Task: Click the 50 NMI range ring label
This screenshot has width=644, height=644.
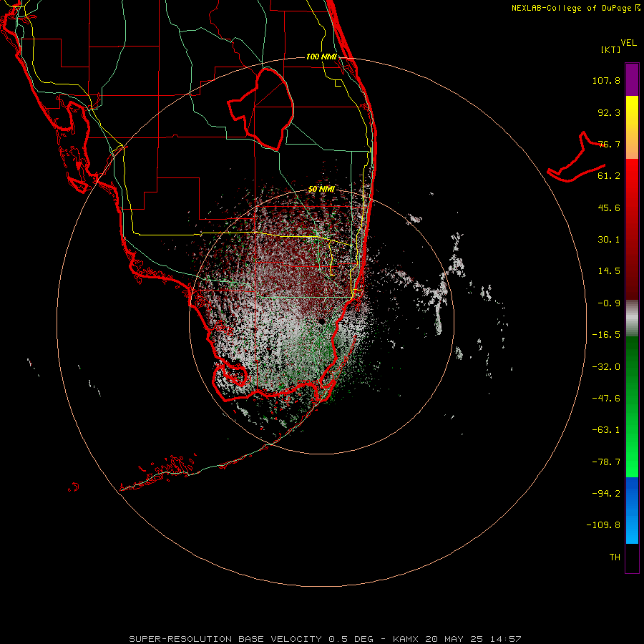Action: point(321,189)
